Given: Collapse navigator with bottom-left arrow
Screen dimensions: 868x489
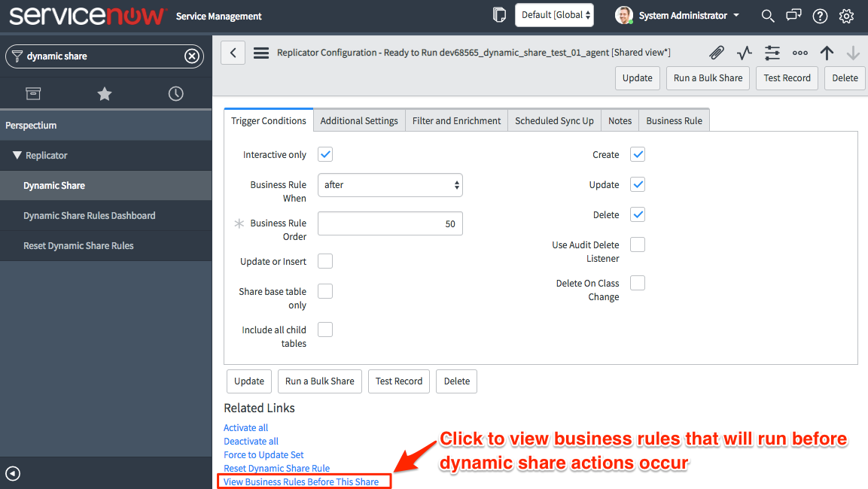Looking at the screenshot, I should pyautogui.click(x=13, y=473).
